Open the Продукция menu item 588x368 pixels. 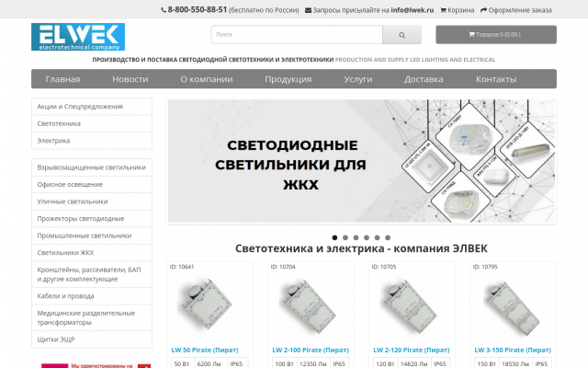pyautogui.click(x=288, y=79)
